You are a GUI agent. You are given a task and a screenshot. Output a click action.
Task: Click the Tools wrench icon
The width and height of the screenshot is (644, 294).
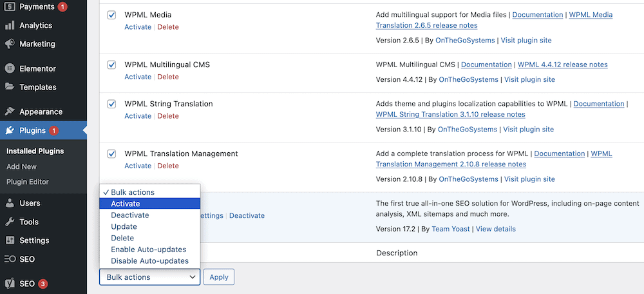click(10, 222)
